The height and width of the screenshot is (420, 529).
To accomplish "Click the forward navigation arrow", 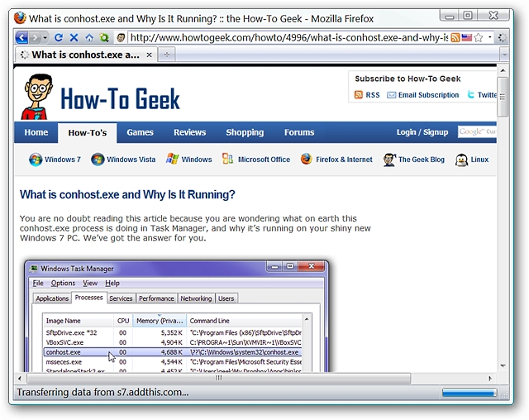I will click(35, 37).
